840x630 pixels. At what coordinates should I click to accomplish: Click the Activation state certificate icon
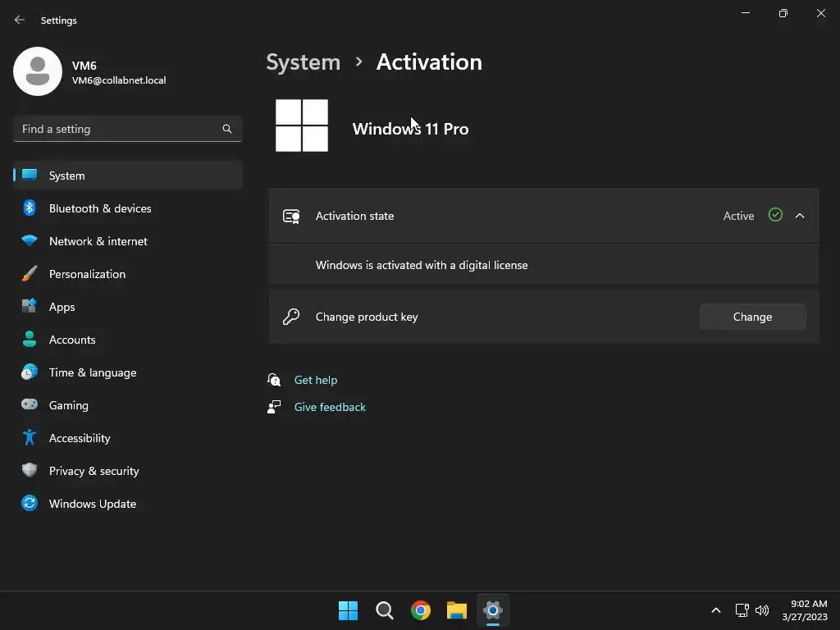pyautogui.click(x=291, y=217)
